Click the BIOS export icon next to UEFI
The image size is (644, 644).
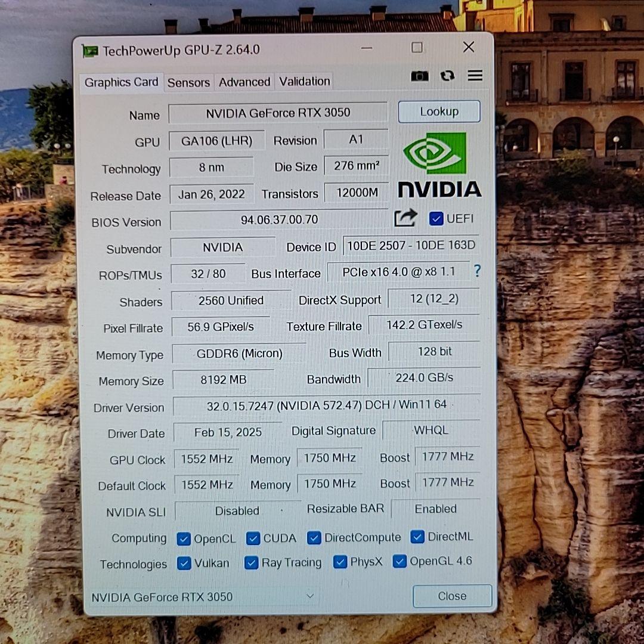405,219
